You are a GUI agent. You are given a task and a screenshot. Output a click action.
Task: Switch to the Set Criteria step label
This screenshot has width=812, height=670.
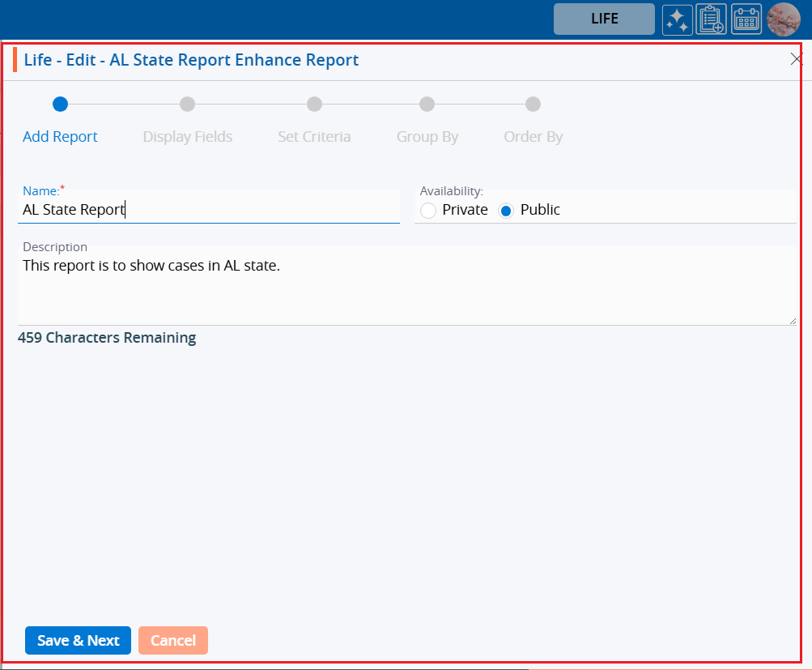coord(314,137)
